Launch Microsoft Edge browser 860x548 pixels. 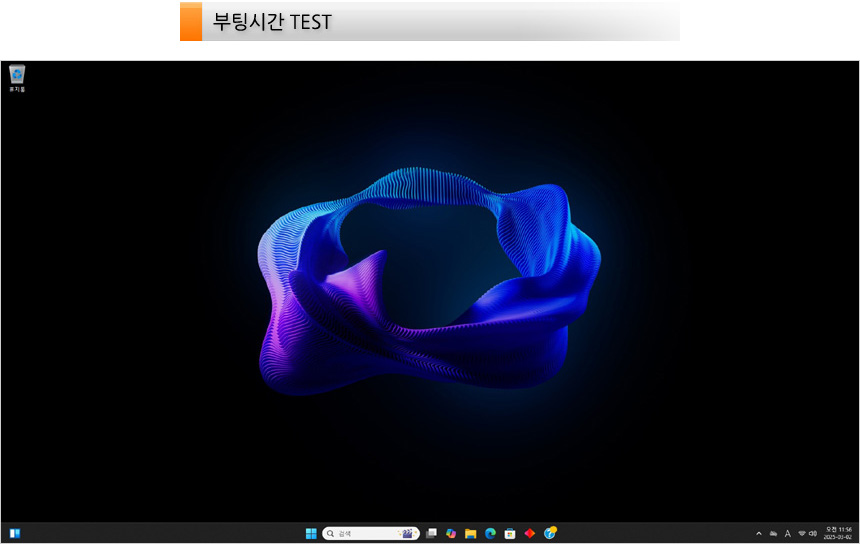click(490, 533)
